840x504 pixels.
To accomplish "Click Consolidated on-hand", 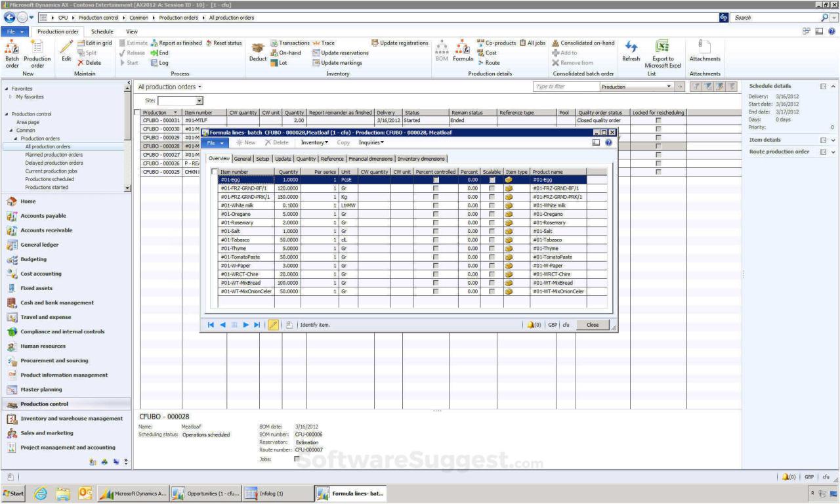I will point(583,43).
